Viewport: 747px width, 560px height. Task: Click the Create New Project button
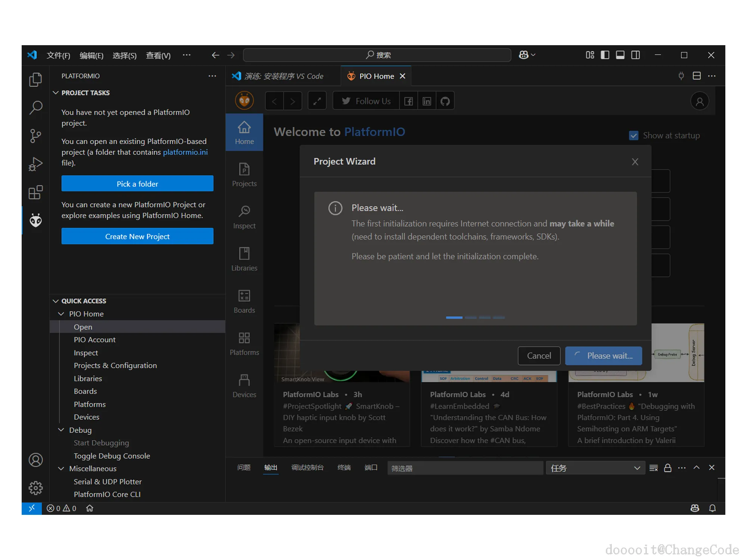click(137, 236)
